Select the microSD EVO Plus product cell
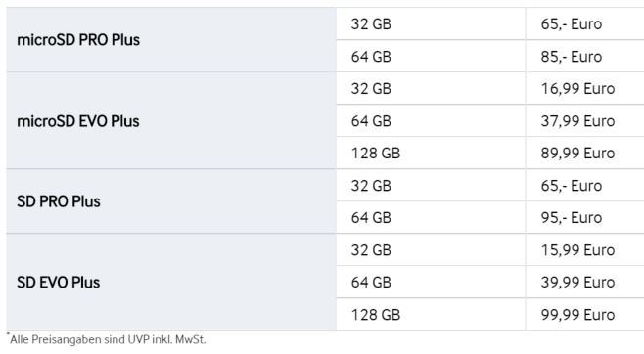The width and height of the screenshot is (644, 354). tap(171, 120)
